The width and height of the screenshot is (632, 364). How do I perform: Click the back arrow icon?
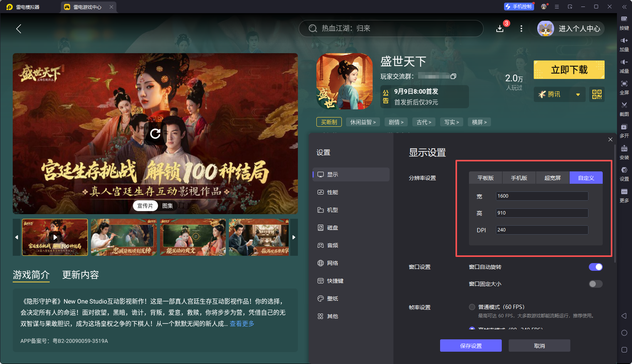[18, 29]
